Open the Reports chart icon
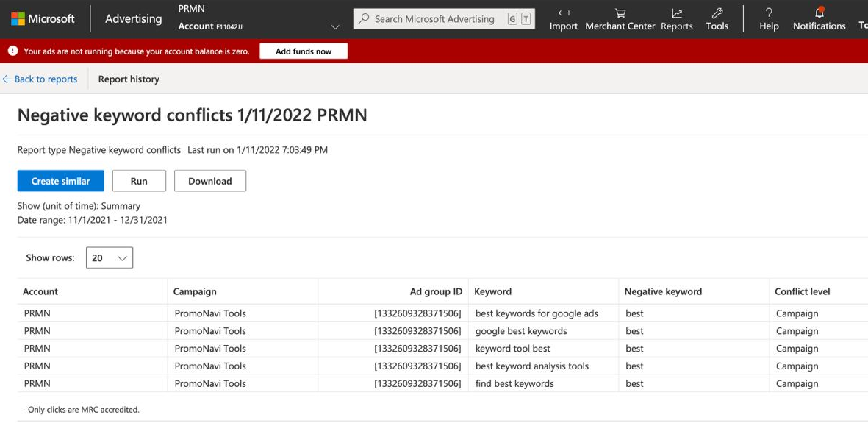This screenshot has width=868, height=423. pyautogui.click(x=676, y=13)
